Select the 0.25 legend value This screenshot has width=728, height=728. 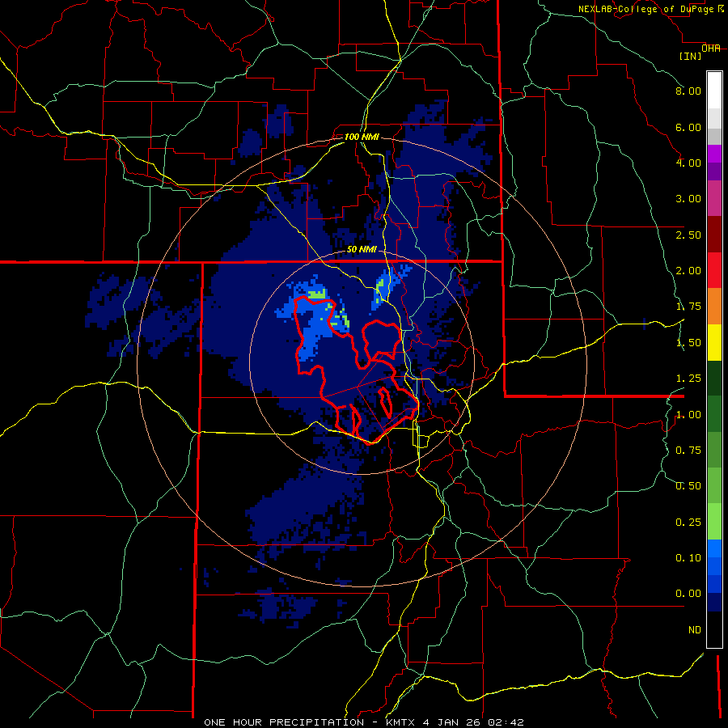(688, 523)
